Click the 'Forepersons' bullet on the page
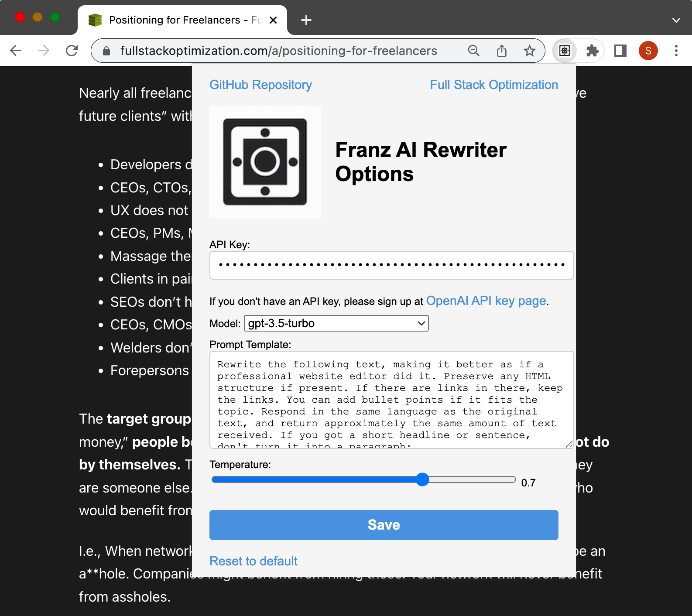Viewport: 692px width, 616px height. point(150,370)
